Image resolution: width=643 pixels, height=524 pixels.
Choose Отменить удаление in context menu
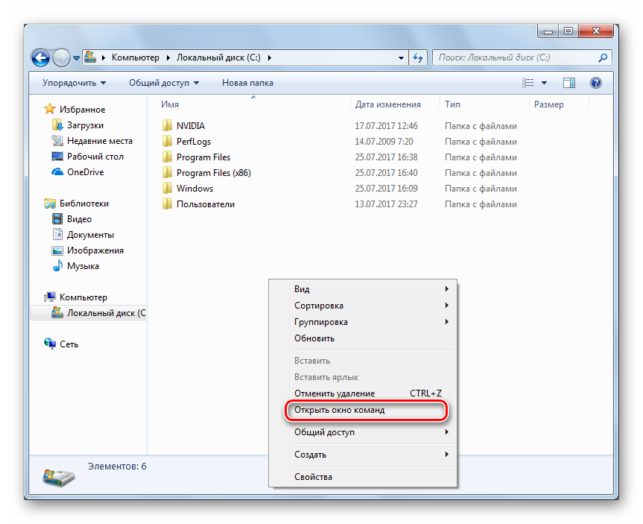(363, 393)
